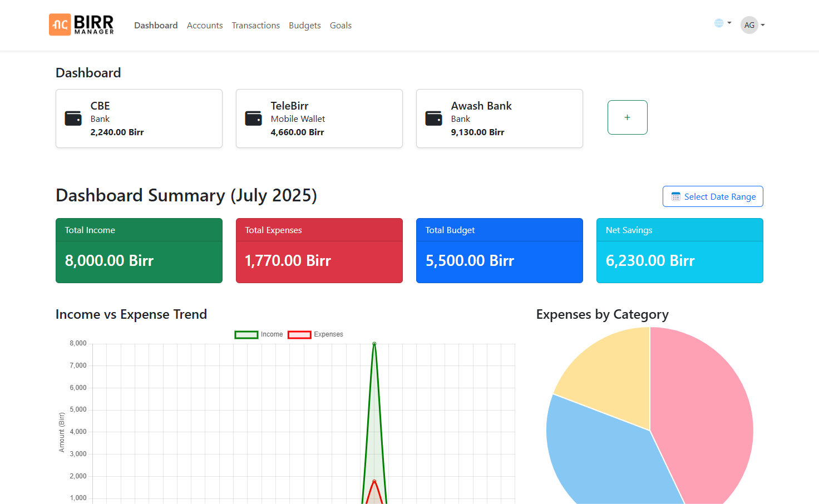Click the Select Date Range button
Image resolution: width=819 pixels, height=504 pixels.
[713, 196]
